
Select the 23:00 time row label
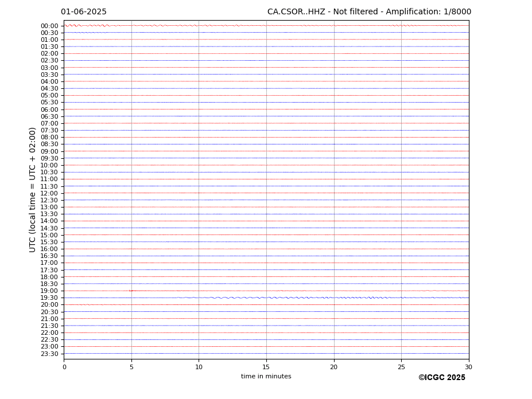49,347
